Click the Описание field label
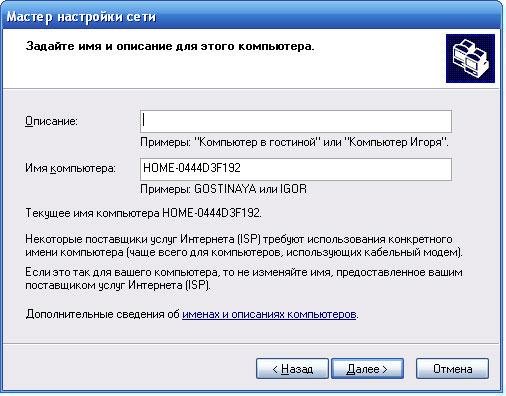 [x=51, y=121]
